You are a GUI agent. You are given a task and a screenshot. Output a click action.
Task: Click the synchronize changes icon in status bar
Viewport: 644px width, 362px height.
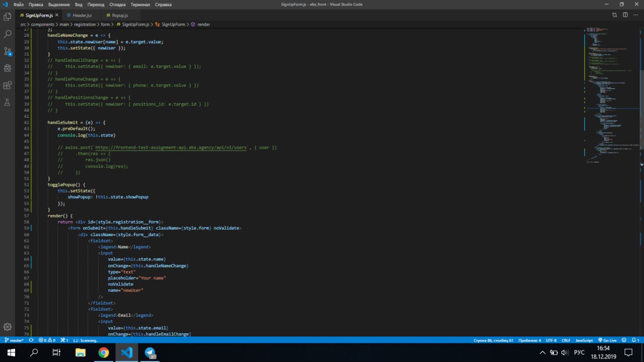point(31,340)
